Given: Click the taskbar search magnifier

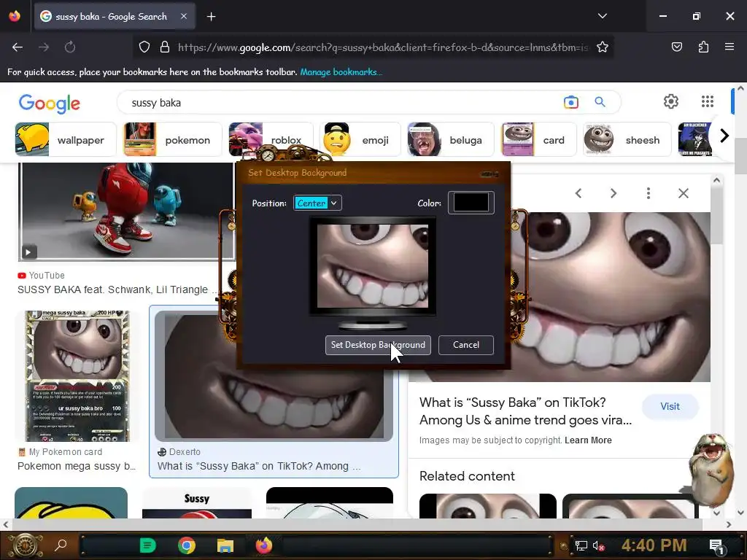Looking at the screenshot, I should pyautogui.click(x=61, y=545).
